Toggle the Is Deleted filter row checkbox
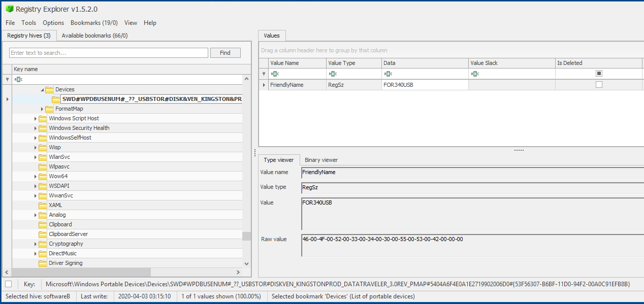Screen dimensions: 644x304 click(599, 74)
